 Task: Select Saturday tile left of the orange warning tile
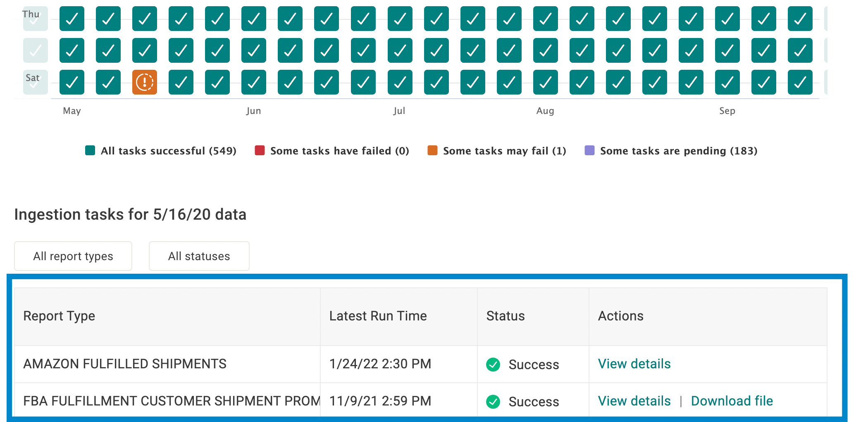[x=108, y=82]
